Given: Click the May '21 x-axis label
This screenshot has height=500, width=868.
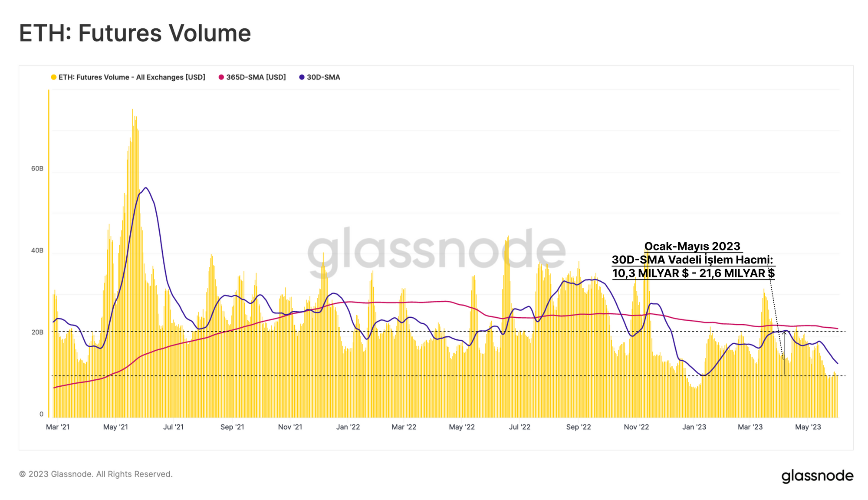Looking at the screenshot, I should coord(115,427).
